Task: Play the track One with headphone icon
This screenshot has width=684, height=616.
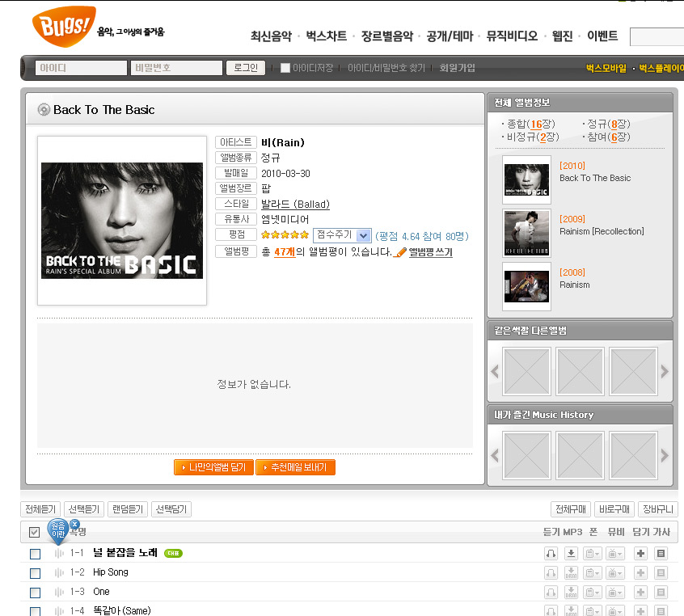Action: [x=551, y=592]
